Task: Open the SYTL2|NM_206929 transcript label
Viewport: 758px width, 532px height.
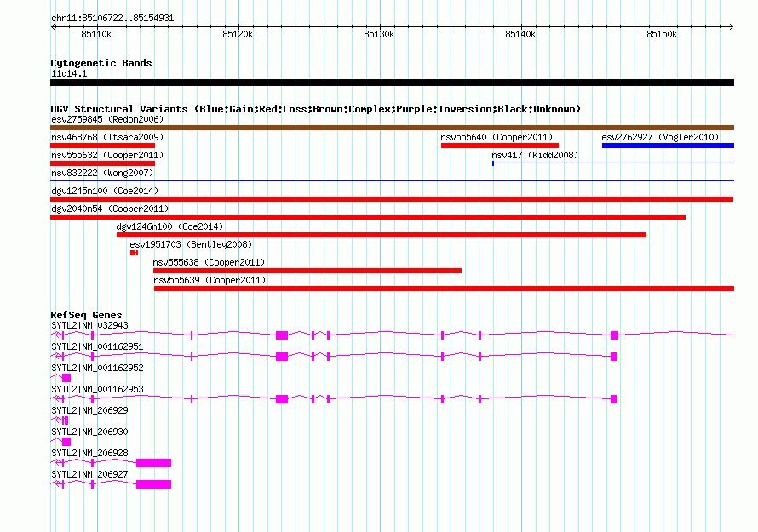Action: click(90, 411)
